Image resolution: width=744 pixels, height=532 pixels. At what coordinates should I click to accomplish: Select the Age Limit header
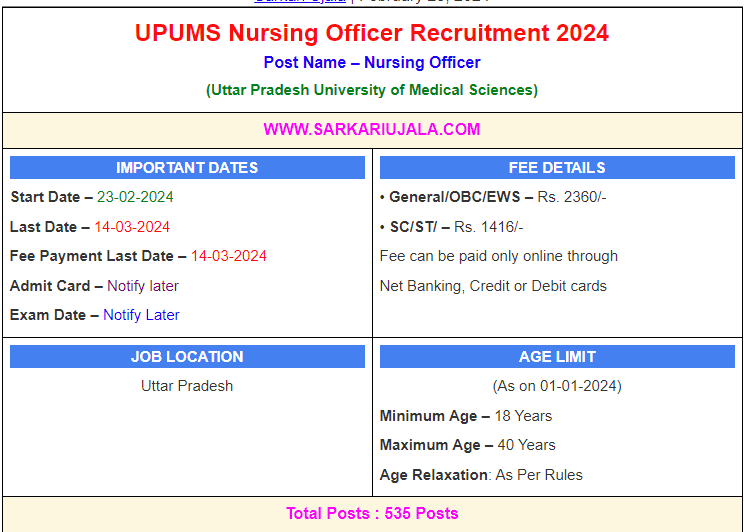pos(557,357)
